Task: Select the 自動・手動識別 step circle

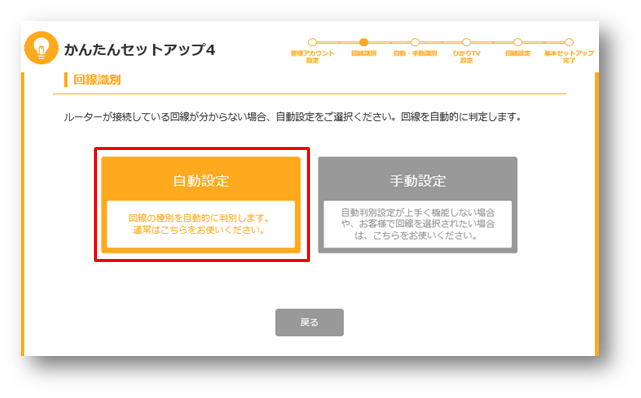Action: (415, 42)
